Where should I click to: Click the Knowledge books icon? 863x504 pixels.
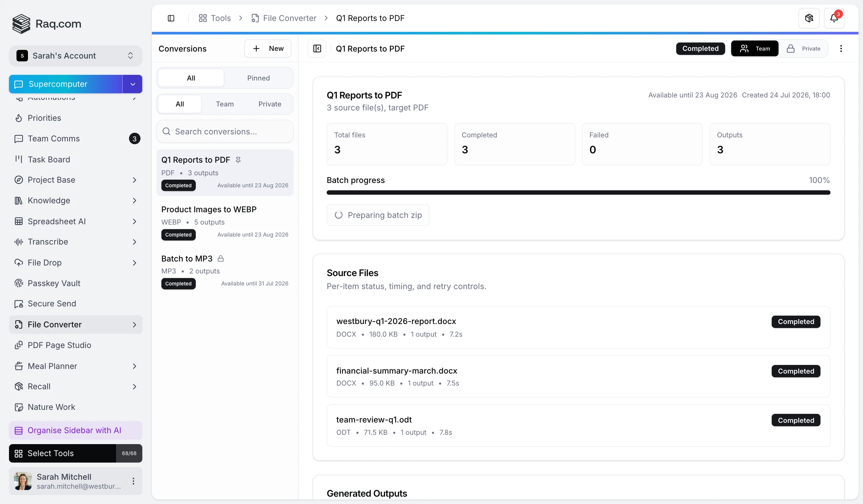[19, 201]
